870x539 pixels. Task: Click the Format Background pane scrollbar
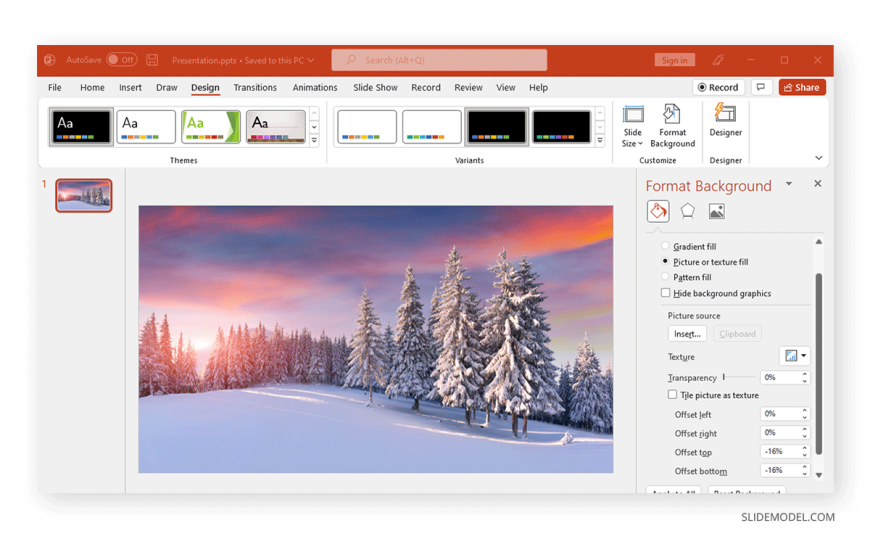pyautogui.click(x=818, y=364)
